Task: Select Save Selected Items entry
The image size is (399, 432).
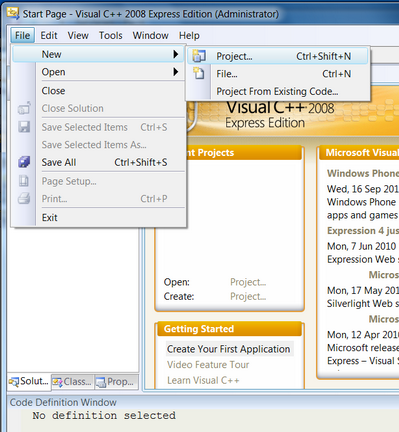Action: (99, 127)
